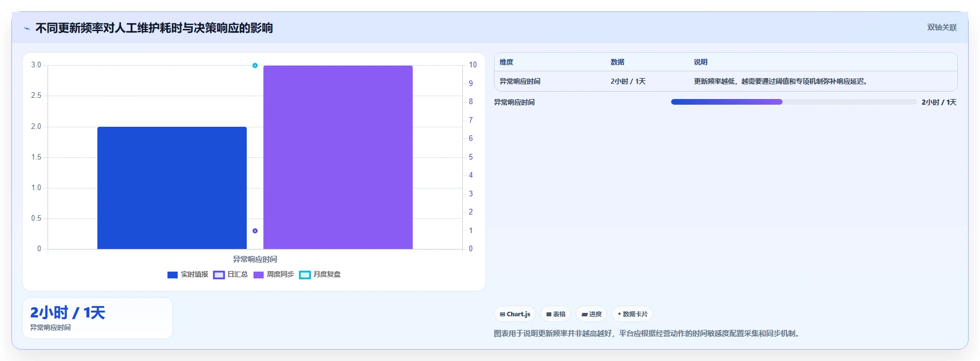Click the 双轴关联 tag in the header
The height and width of the screenshot is (361, 980).
point(942,27)
